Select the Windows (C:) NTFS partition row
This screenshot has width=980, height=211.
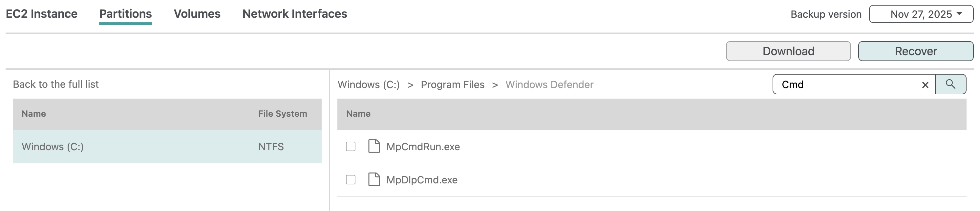click(x=167, y=147)
